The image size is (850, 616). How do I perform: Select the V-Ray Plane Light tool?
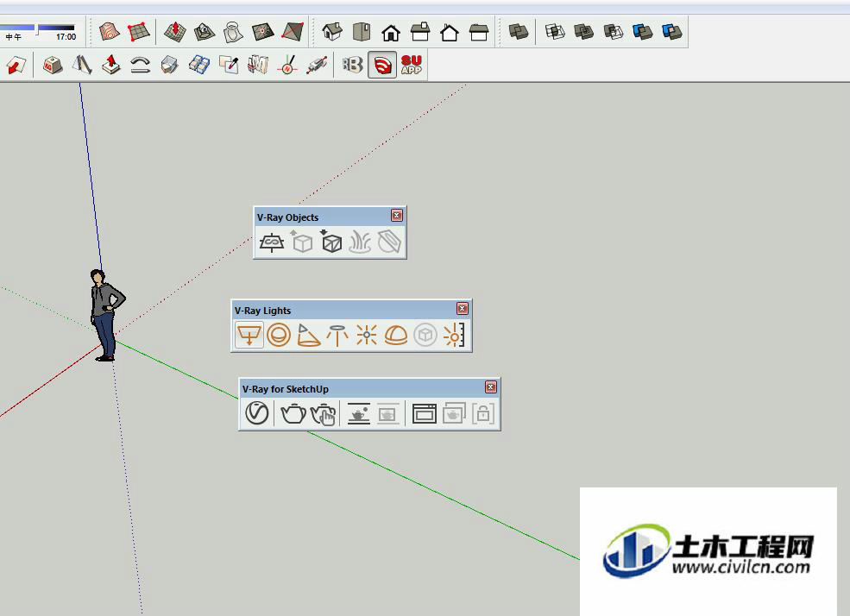tap(249, 335)
